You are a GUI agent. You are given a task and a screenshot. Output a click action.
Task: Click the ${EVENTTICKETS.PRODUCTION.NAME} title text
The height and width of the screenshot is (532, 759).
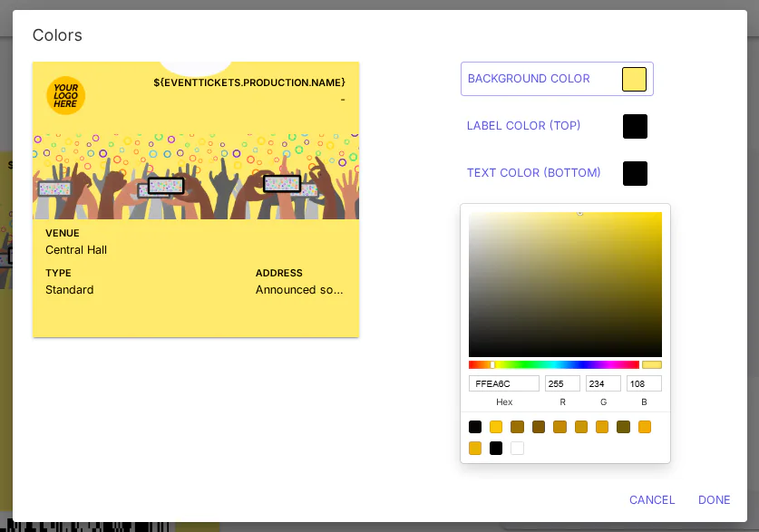249,82
